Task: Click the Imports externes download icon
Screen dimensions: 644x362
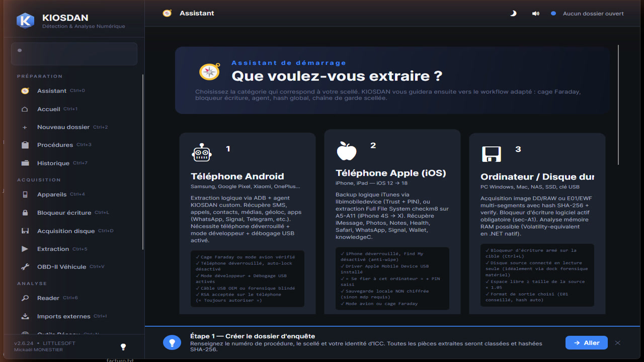Action: pos(25,316)
